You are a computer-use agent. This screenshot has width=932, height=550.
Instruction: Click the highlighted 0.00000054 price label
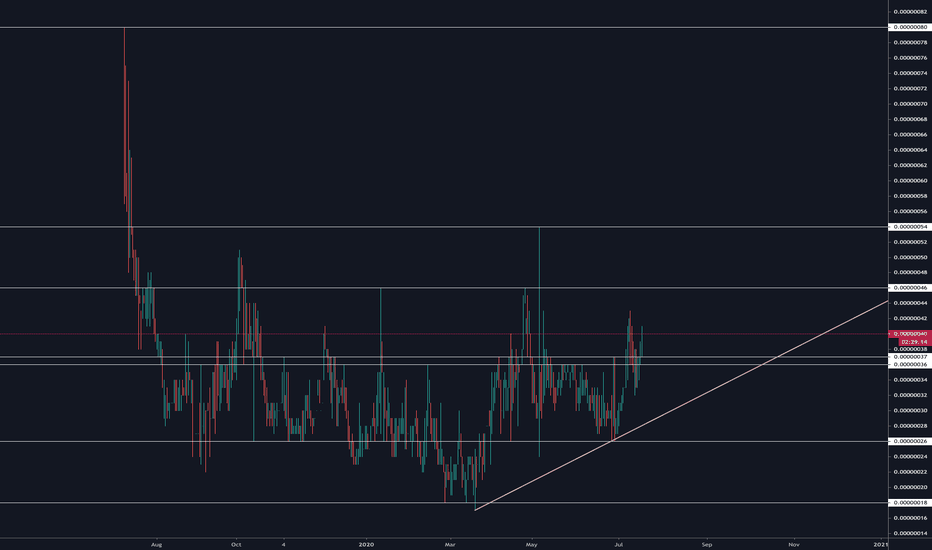click(x=909, y=227)
